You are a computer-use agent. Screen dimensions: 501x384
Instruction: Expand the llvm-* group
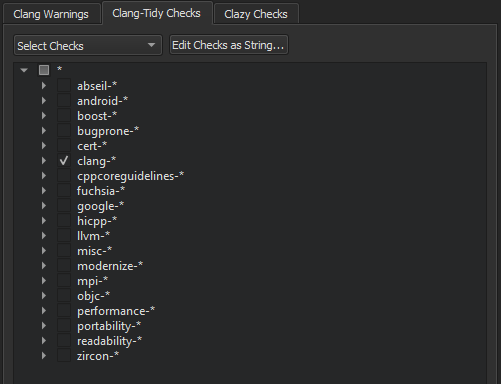tap(44, 236)
